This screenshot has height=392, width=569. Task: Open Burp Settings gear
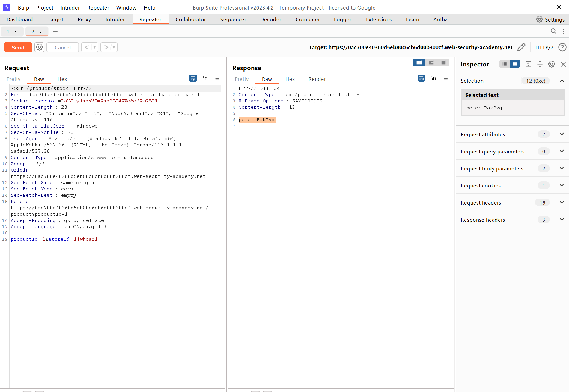click(x=539, y=19)
